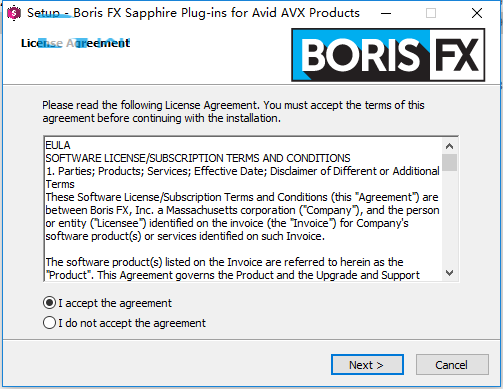Click the paragraph starting "The software product(s) listed"
The height and width of the screenshot is (389, 503).
[233, 268]
